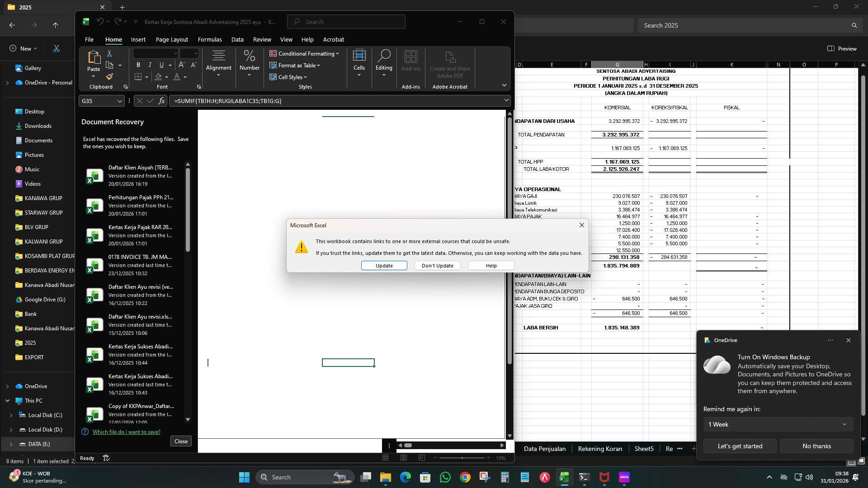Open WhatsApp from the taskbar
The width and height of the screenshot is (868, 488).
pyautogui.click(x=445, y=477)
